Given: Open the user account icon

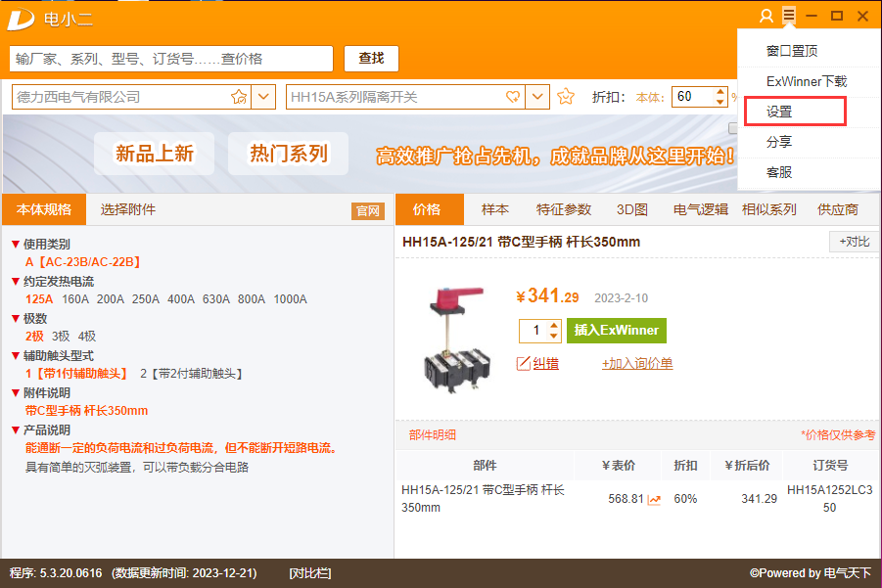Looking at the screenshot, I should [766, 16].
